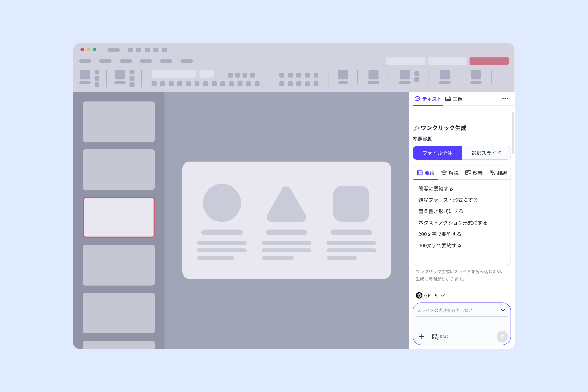588x392 pixels.
Task: Click the RAG database search icon
Action: pos(435,337)
